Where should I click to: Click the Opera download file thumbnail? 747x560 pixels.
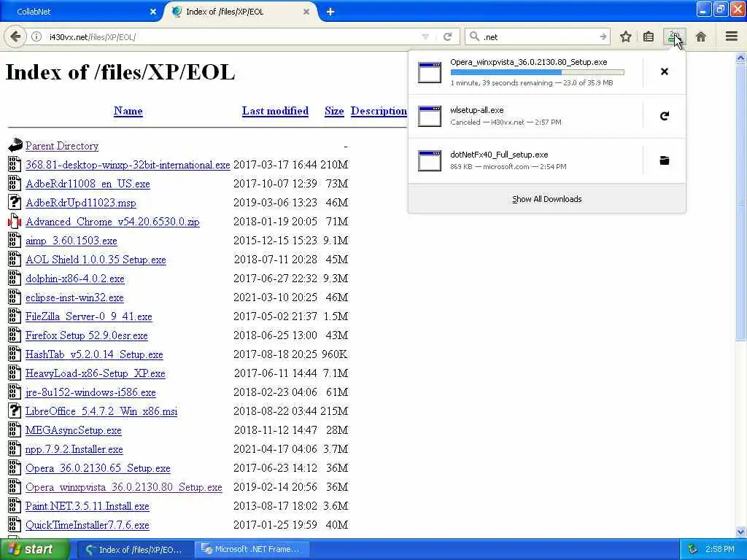coord(429,72)
